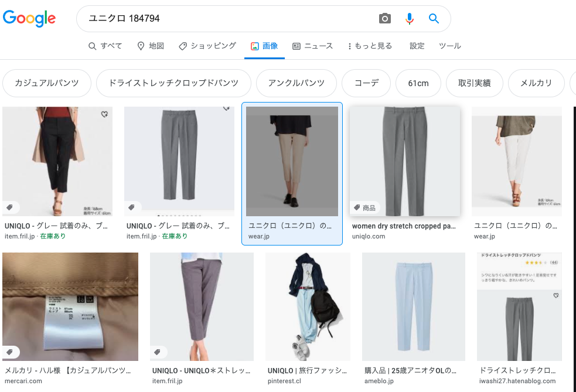Open 'メルカリ - ハル様' title link
576x392 pixels.
(x=67, y=370)
